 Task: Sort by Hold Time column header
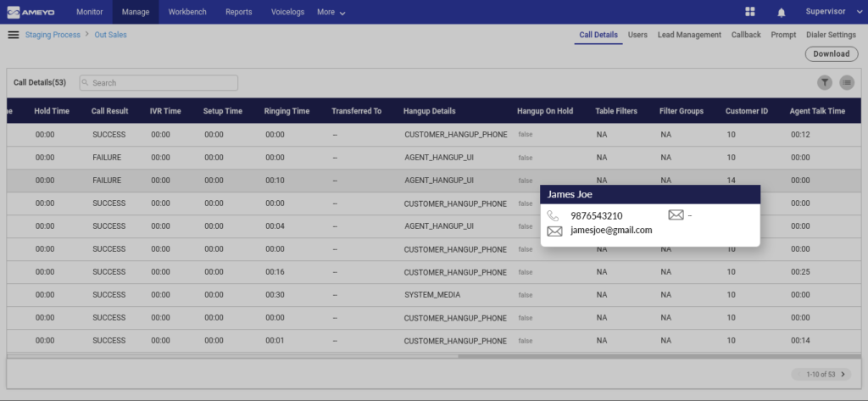(x=52, y=111)
